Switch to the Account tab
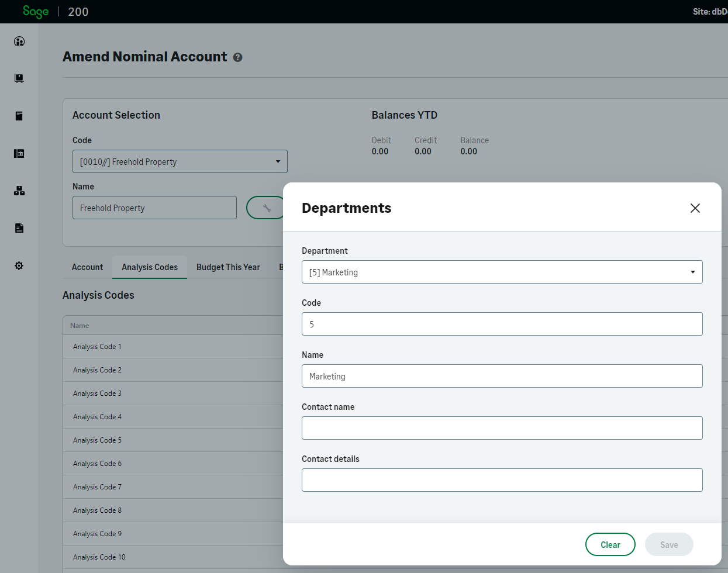Image resolution: width=728 pixels, height=573 pixels. pos(87,267)
